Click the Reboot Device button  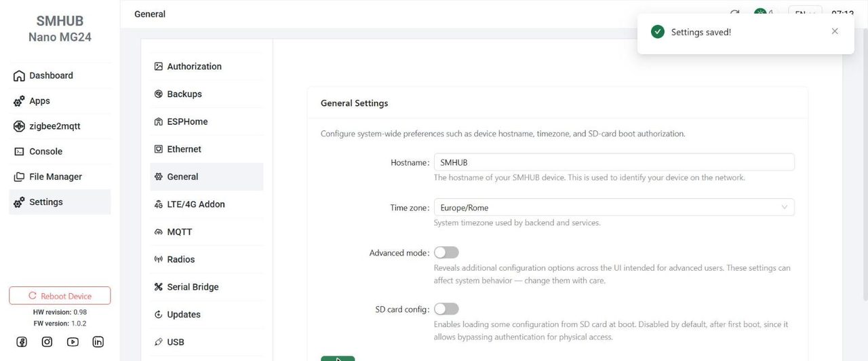click(60, 296)
